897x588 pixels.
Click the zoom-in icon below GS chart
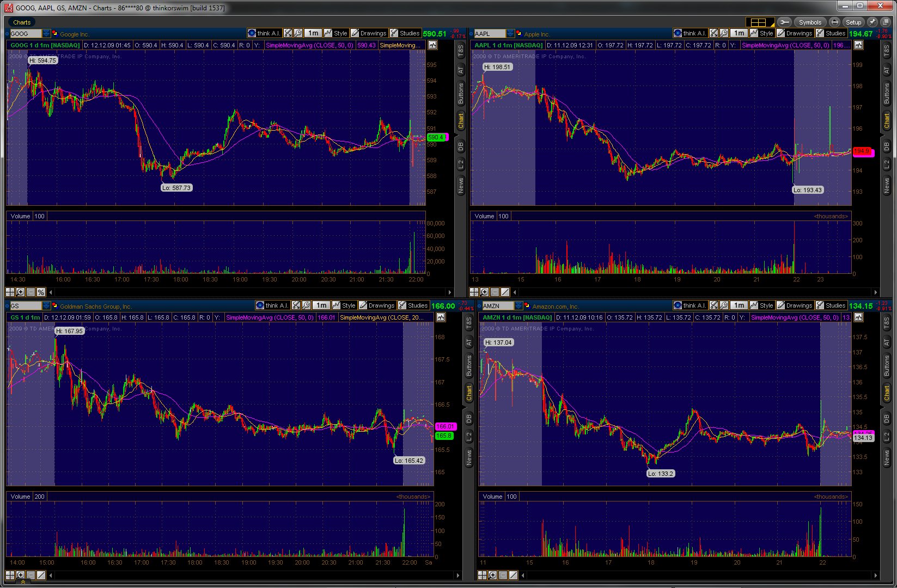21,575
